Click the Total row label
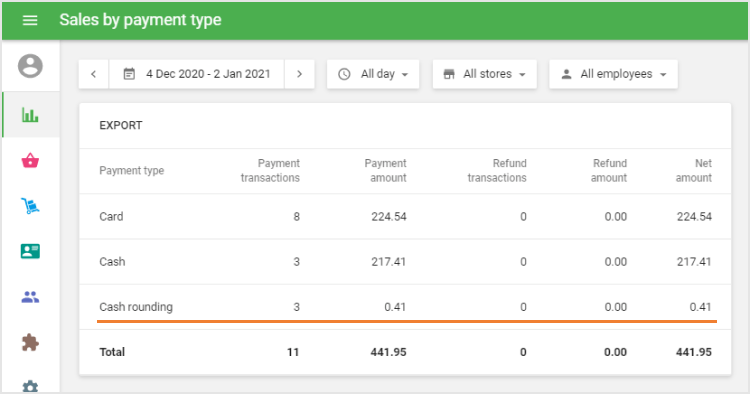Viewport: 750px width, 394px height. coord(112,352)
